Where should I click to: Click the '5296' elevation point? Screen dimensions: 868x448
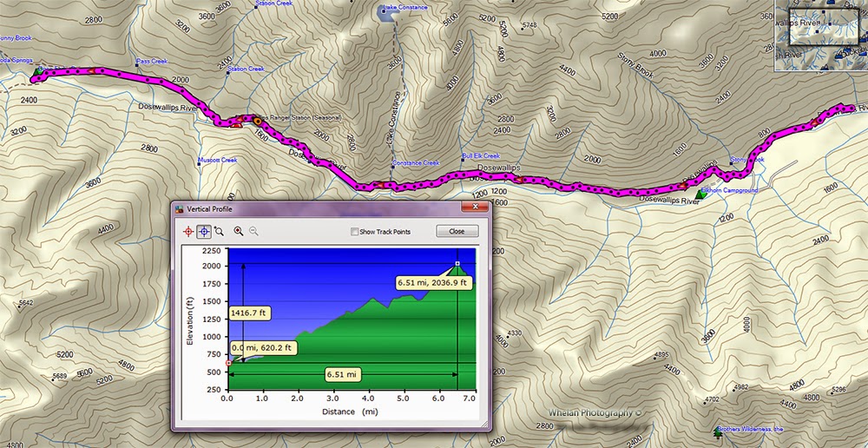(838, 390)
